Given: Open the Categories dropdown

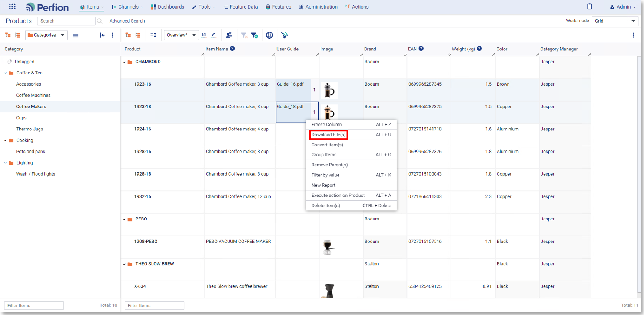Looking at the screenshot, I should 46,35.
